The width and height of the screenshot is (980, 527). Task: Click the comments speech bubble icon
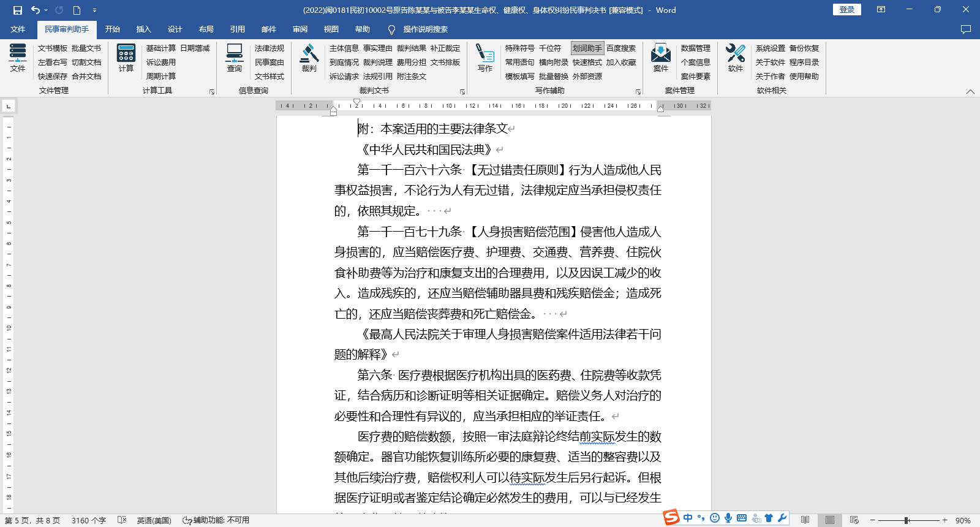(x=966, y=29)
